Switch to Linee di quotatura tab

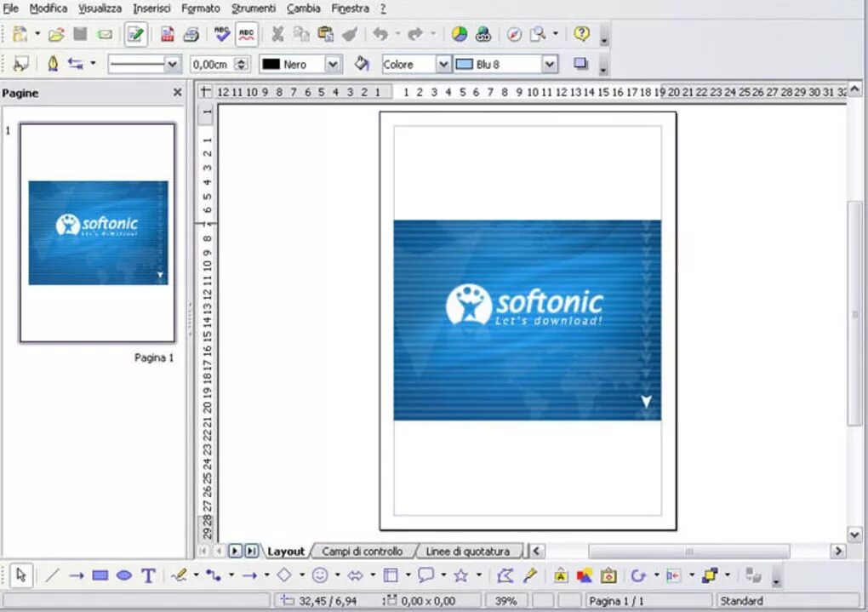[x=468, y=552]
